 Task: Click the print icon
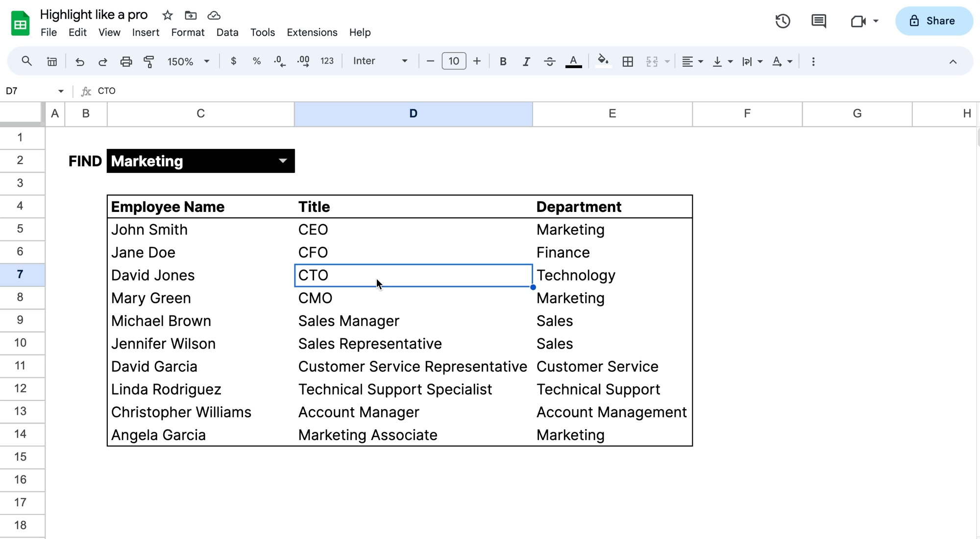tap(126, 61)
